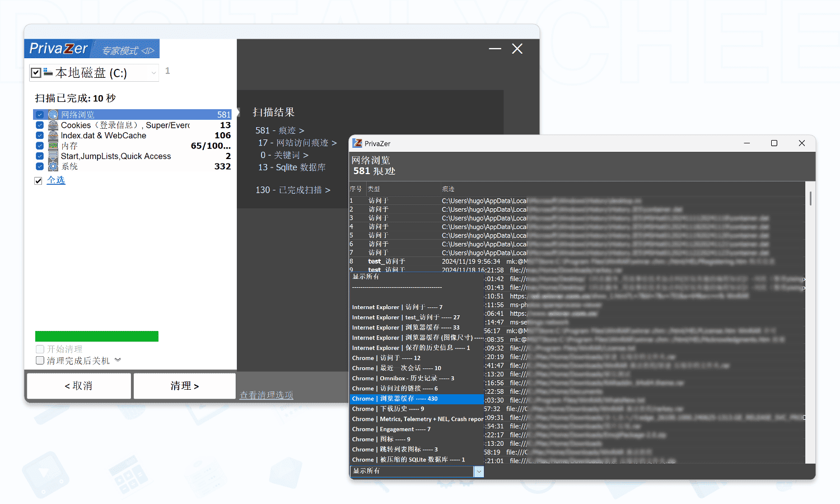Screen dimensions: 840x504
Task: Open the 本地磁盘 (C:) drive dropdown
Action: pos(153,73)
